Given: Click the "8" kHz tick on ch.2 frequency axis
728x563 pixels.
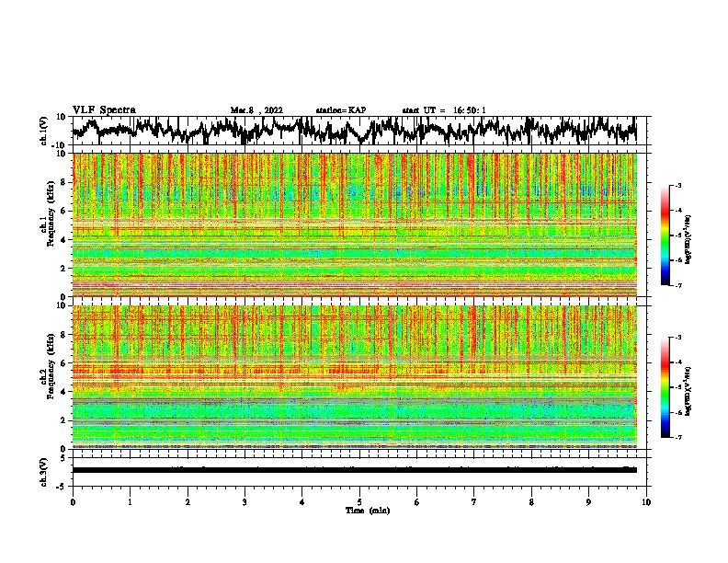Looking at the screenshot, I should coord(63,335).
